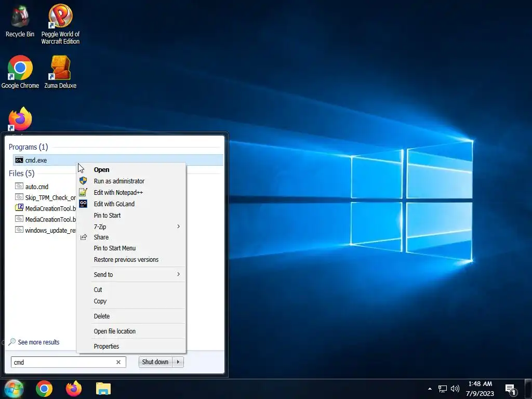Click the Start button orb
This screenshot has height=399, width=532.
coord(14,389)
